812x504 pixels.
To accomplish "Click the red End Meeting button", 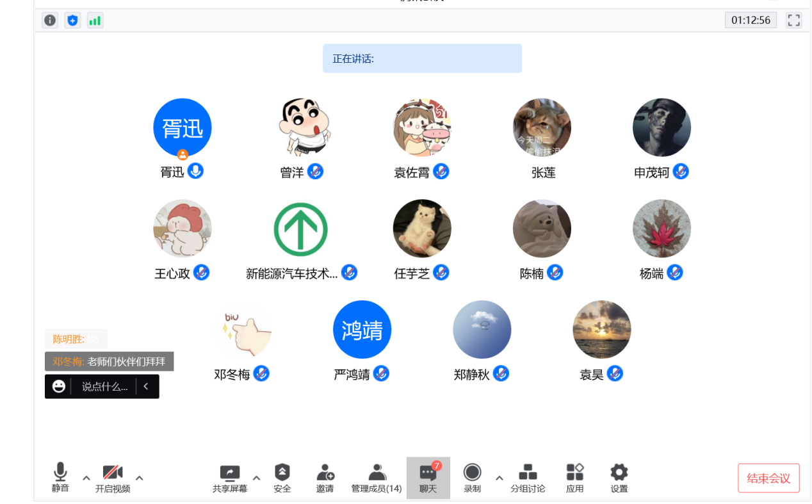I will pyautogui.click(x=768, y=478).
